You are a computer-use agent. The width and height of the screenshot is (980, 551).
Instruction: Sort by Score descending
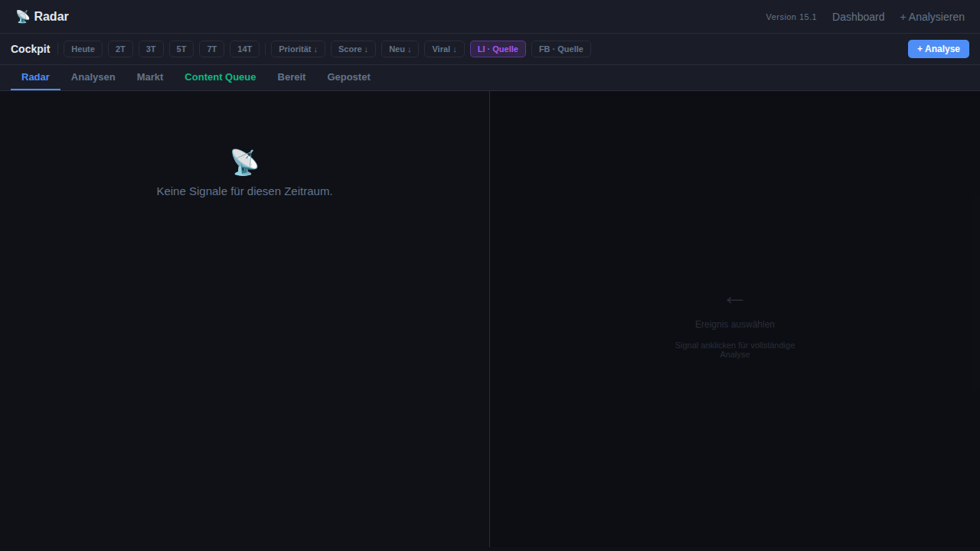tap(353, 49)
